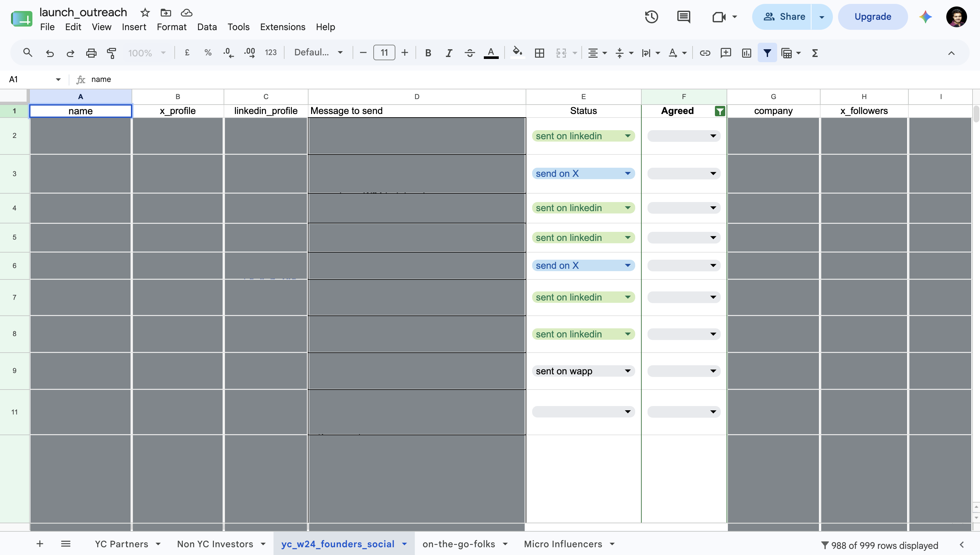Open the Share options dropdown arrow

[822, 17]
